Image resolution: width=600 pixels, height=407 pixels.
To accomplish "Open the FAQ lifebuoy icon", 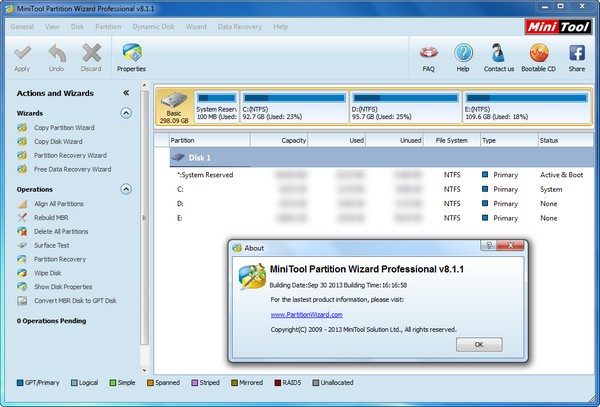I will pos(429,53).
